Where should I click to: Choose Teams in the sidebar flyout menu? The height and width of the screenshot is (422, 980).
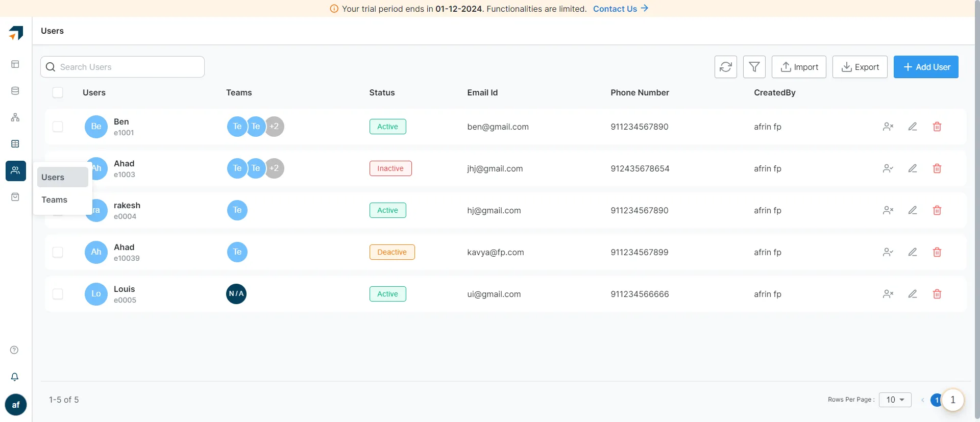coord(63,200)
